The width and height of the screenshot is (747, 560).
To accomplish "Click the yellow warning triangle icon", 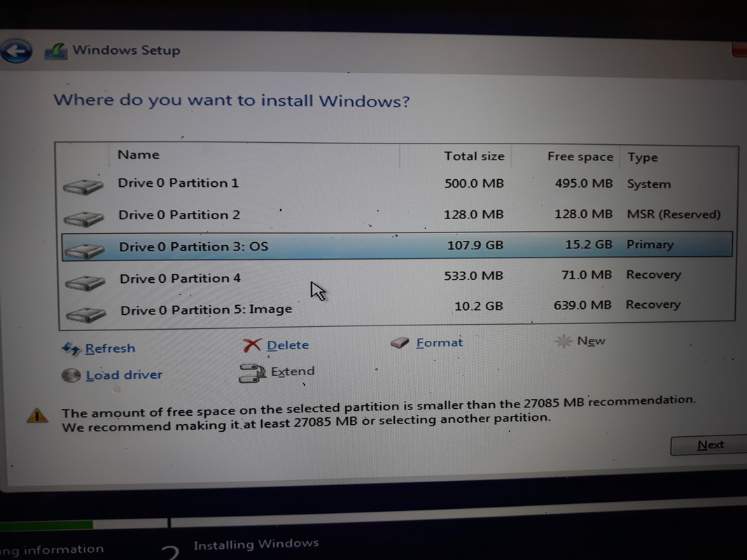I will 37,416.
